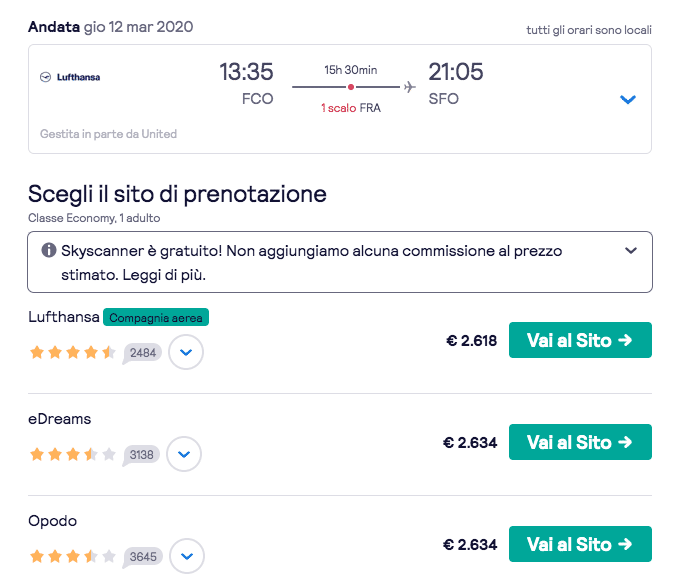Go to Lufthansa site for € 2.618
The width and height of the screenshot is (676, 582).
click(580, 340)
